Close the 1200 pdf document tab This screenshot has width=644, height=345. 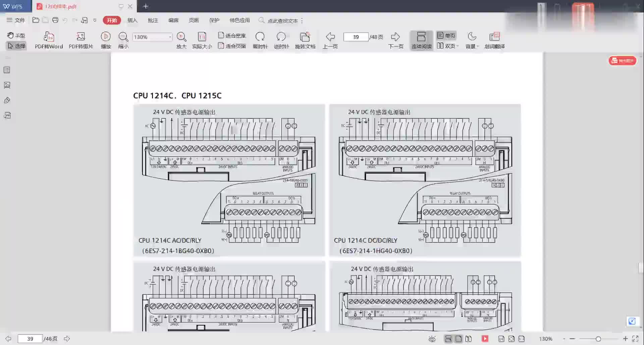coord(130,6)
